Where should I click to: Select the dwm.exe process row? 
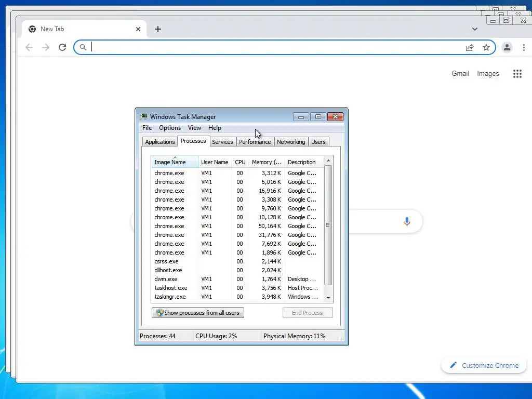(237, 279)
